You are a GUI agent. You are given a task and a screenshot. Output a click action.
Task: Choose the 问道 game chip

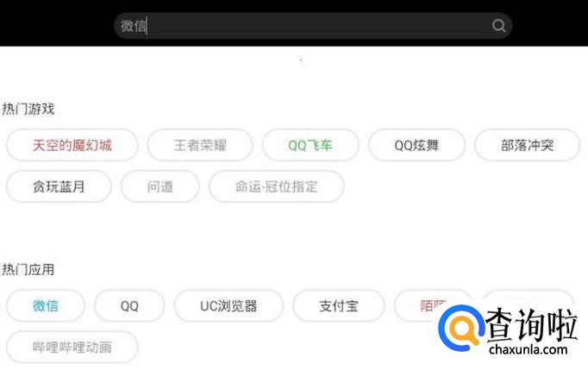pyautogui.click(x=160, y=186)
